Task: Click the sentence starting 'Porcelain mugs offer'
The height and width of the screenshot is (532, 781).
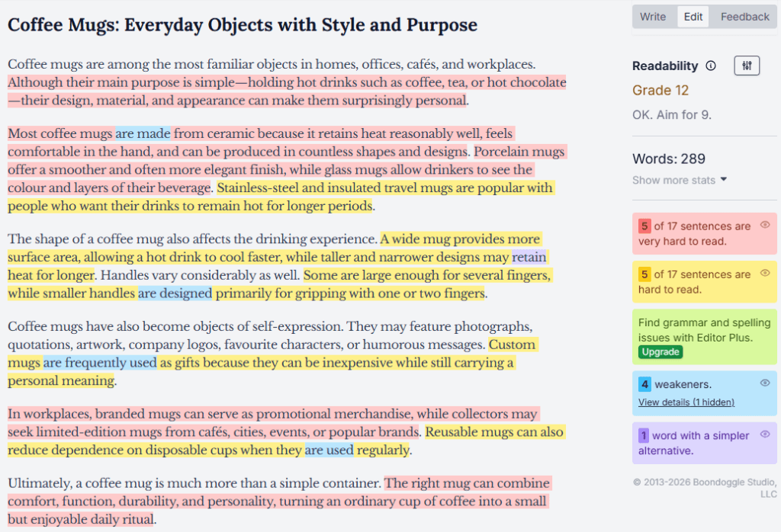Action: (288, 170)
